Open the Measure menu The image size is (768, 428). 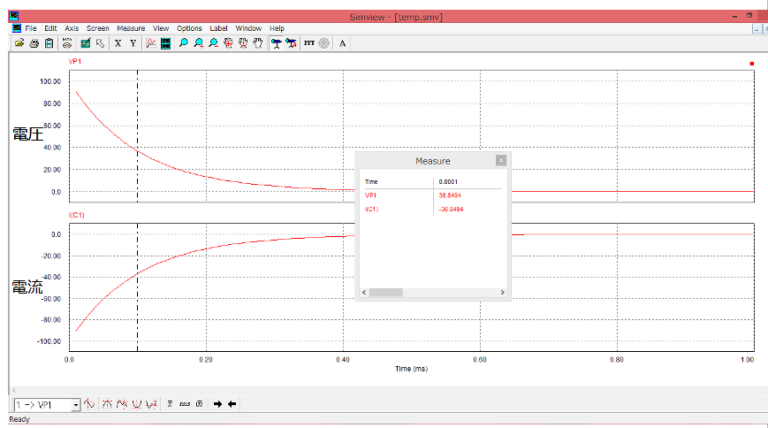(130, 28)
